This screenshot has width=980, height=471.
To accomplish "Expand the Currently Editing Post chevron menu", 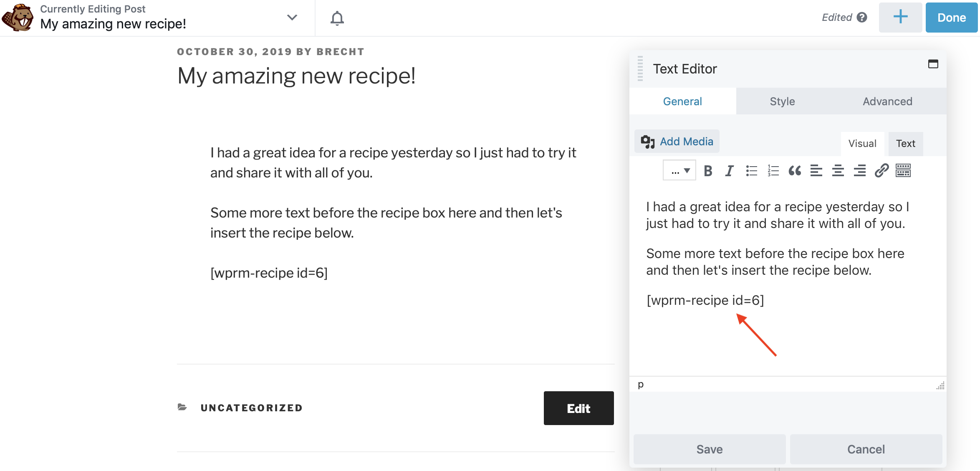I will pos(292,18).
